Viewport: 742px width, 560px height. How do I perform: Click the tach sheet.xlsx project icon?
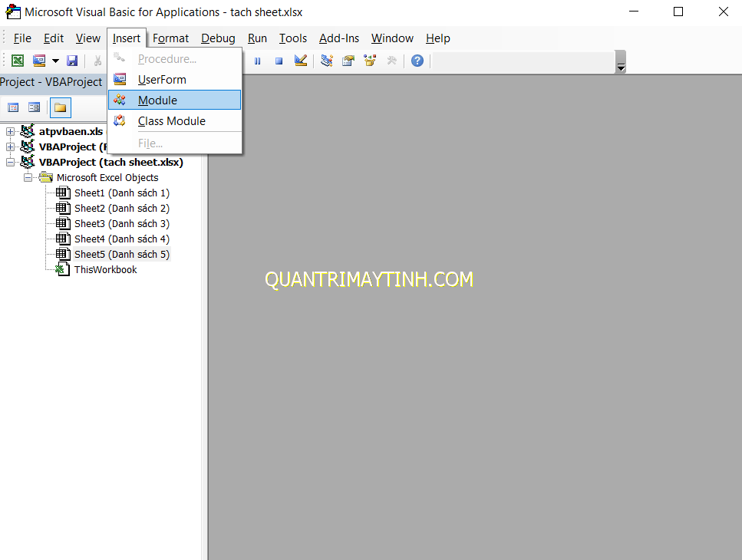pos(28,162)
